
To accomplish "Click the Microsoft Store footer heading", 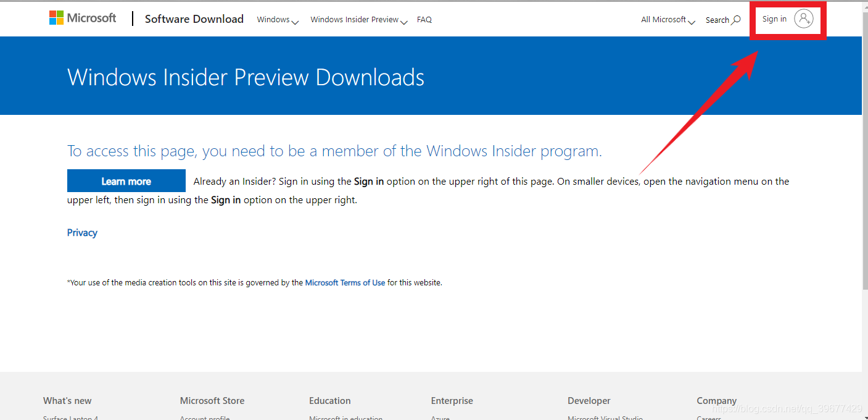I will click(x=212, y=401).
